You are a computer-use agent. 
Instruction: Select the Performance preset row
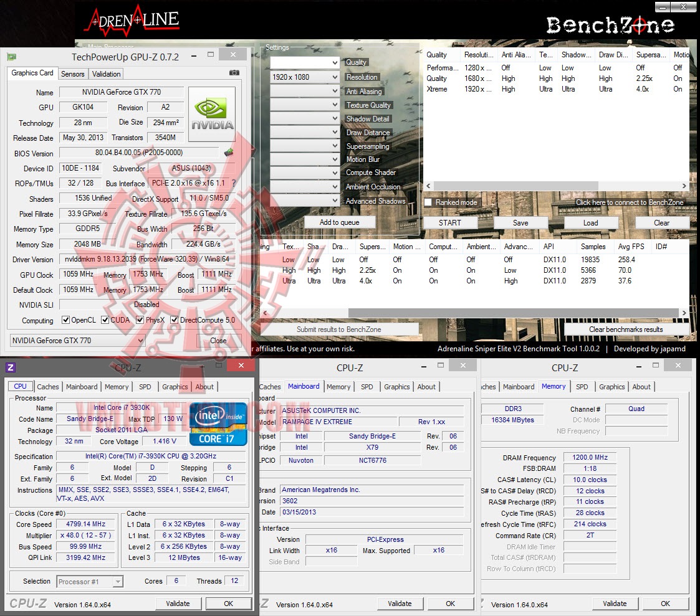(556, 67)
